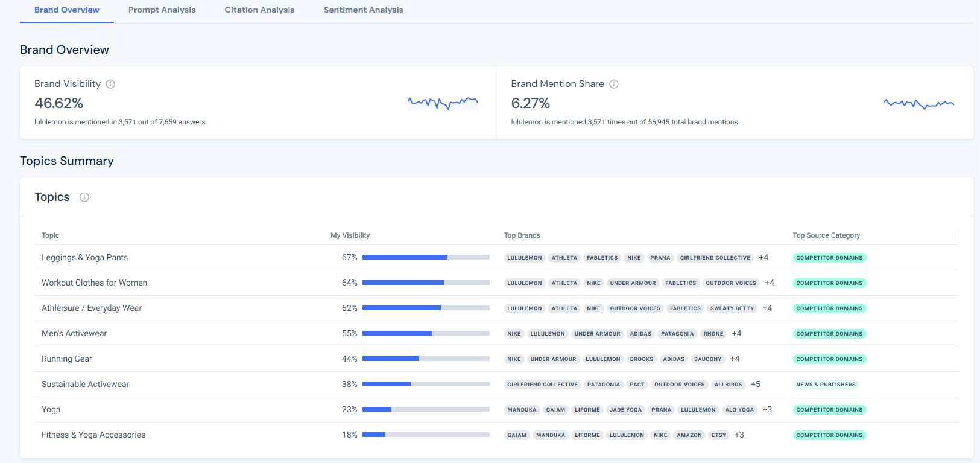Click the 44% visibility bar for Running Gear

click(x=426, y=359)
